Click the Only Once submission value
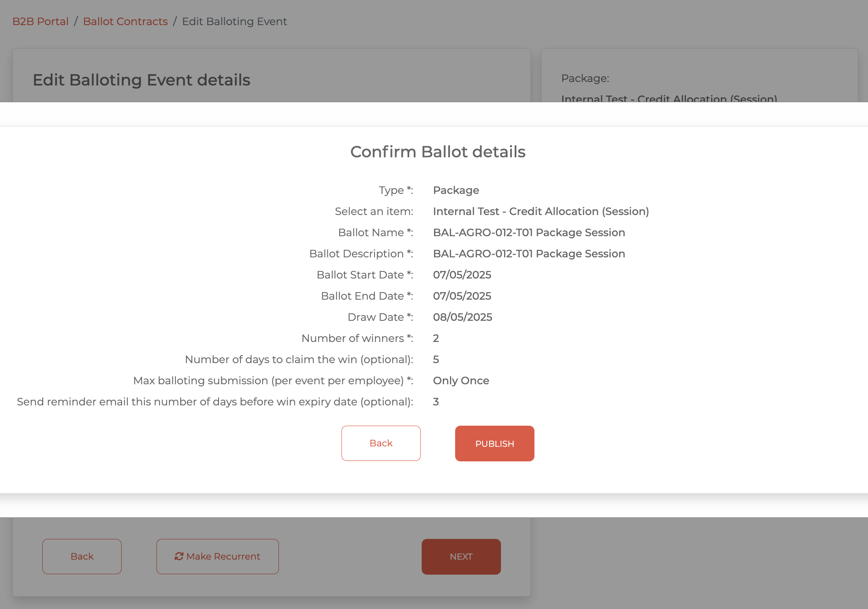This screenshot has width=868, height=609. click(x=461, y=381)
